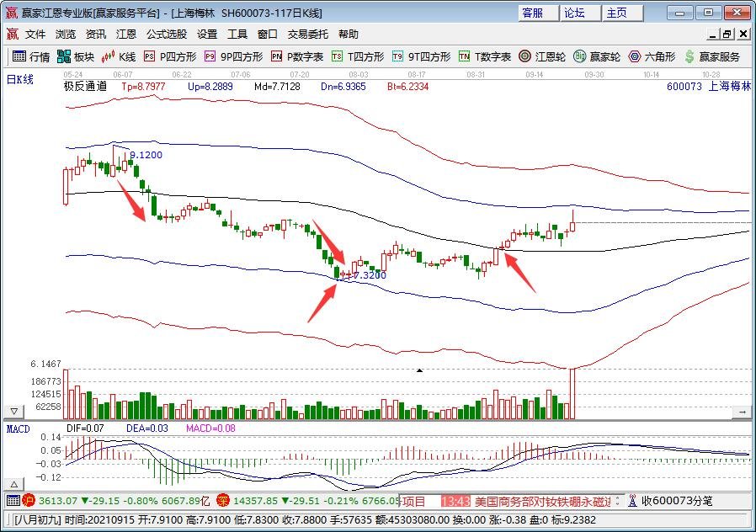756x532 pixels.
Task: Click the 极反通道 indicator label
Action: (x=85, y=86)
